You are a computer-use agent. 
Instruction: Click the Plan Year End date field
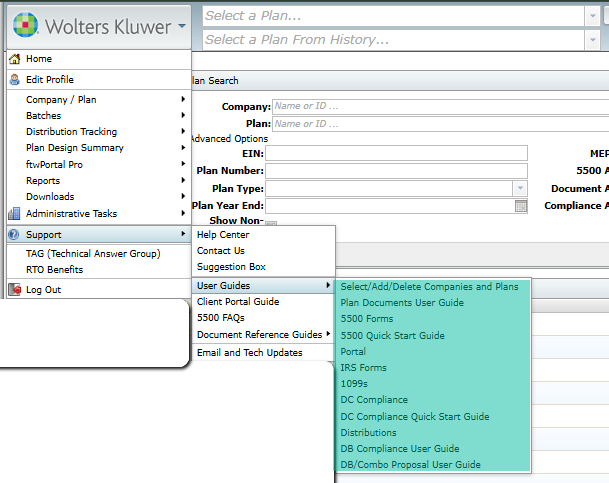390,206
